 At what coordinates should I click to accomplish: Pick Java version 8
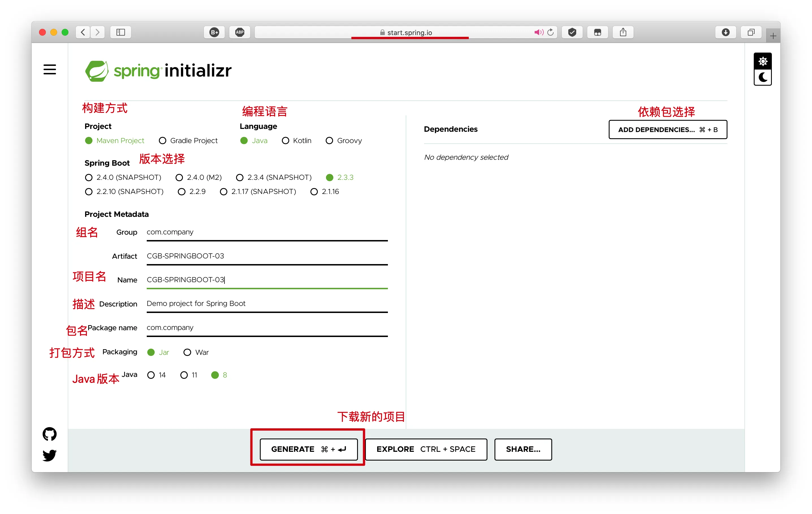coord(219,375)
